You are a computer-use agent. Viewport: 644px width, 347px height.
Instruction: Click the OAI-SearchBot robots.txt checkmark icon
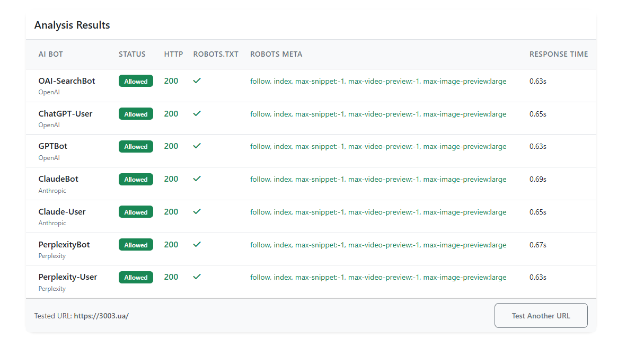click(x=197, y=81)
